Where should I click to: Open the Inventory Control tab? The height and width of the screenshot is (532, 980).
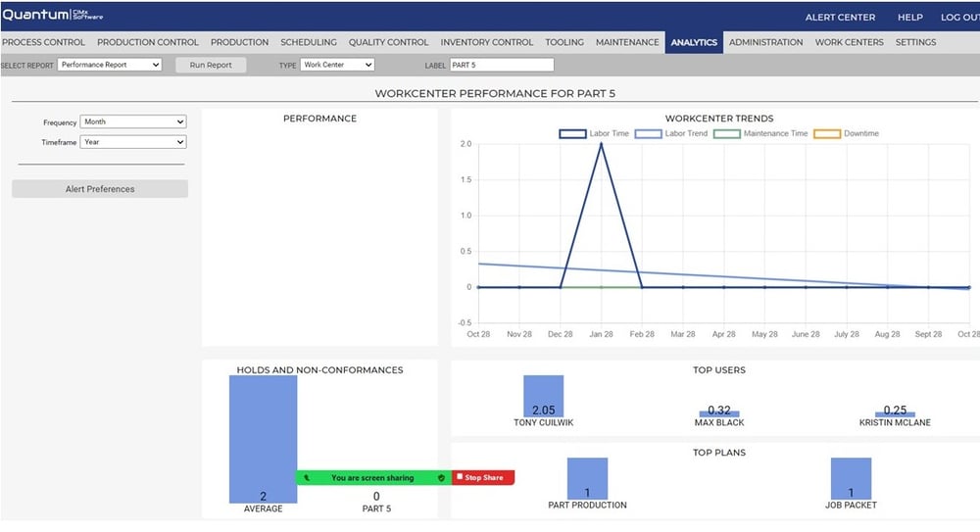click(x=487, y=42)
